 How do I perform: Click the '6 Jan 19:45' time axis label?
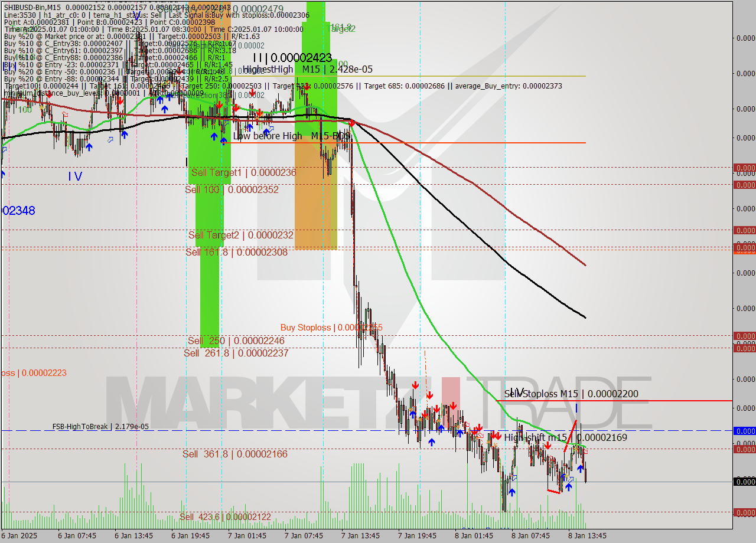click(x=190, y=536)
